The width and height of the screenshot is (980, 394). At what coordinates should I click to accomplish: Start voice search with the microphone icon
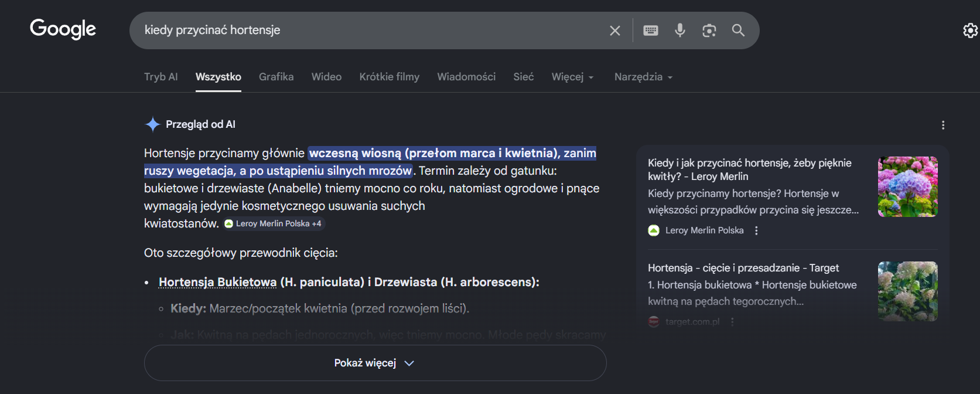[x=679, y=30]
